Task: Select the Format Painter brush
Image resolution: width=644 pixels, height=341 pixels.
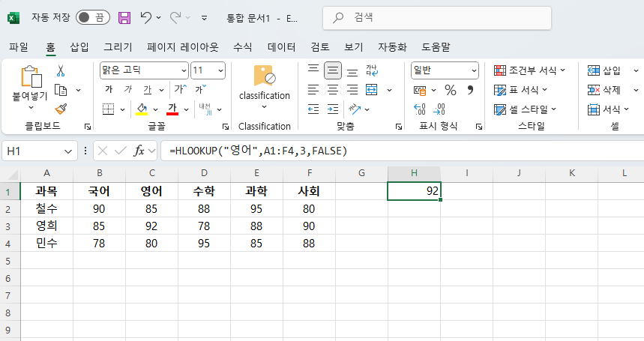Action: point(61,109)
